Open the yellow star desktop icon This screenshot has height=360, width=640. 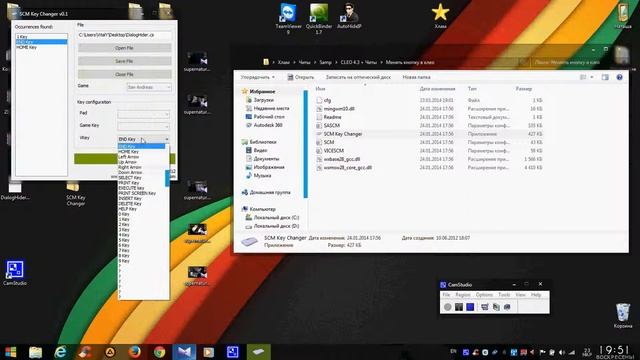(x=440, y=16)
